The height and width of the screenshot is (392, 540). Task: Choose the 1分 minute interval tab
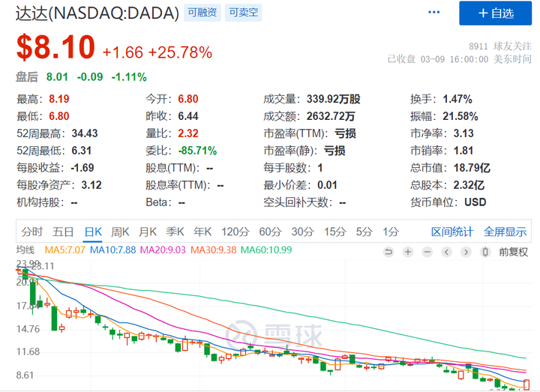[391, 232]
